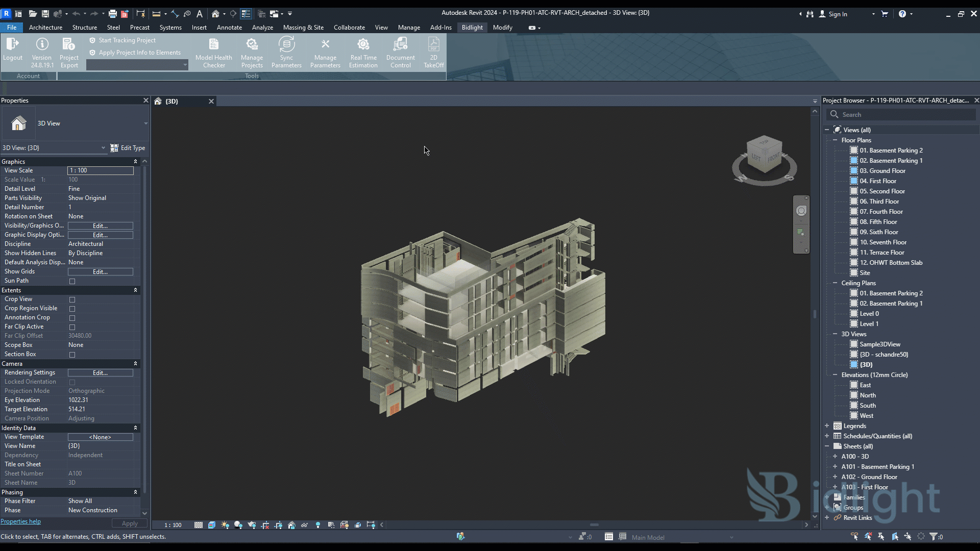Click the 2D TakeOff icon

[433, 53]
